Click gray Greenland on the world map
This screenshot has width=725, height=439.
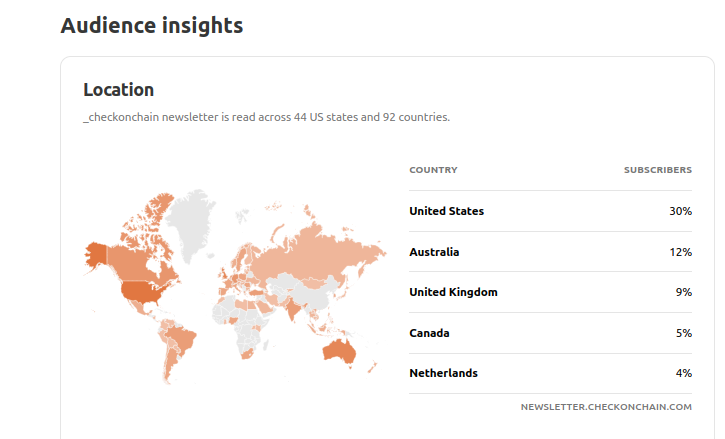click(191, 220)
